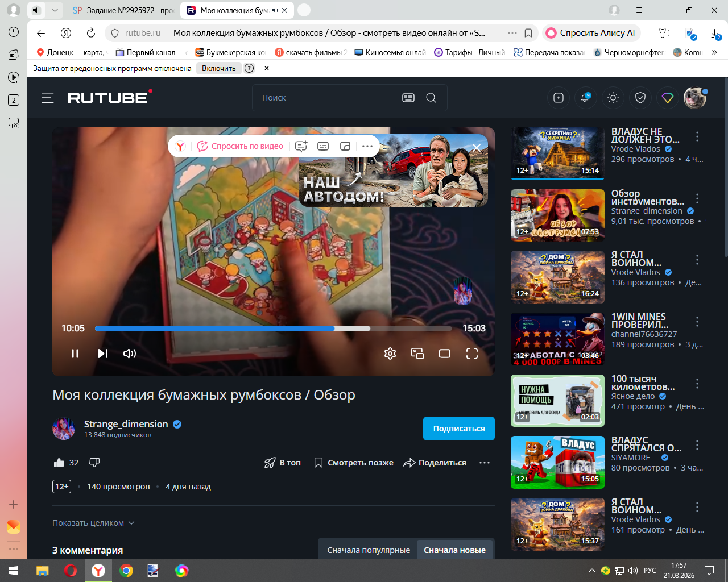Mute the tab audio speaker icon
This screenshot has height=582, width=728.
click(275, 10)
